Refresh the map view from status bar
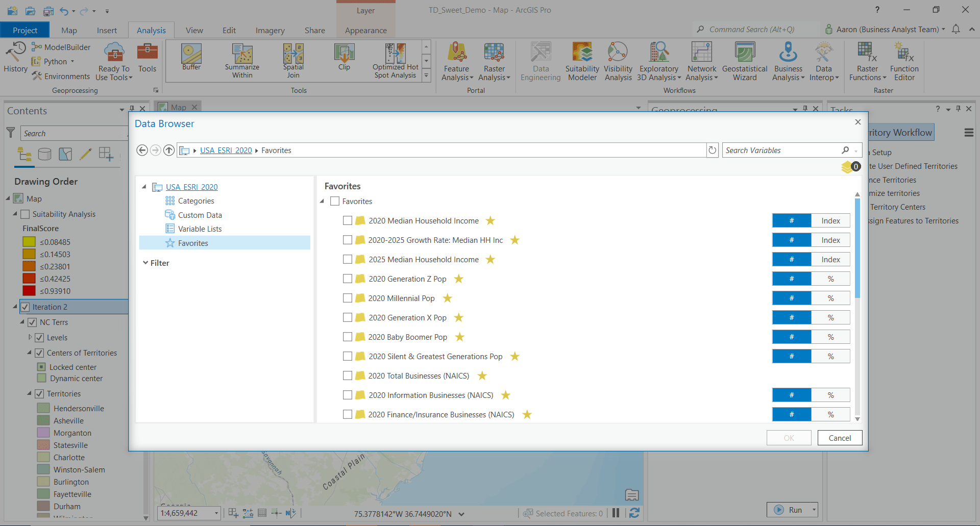The width and height of the screenshot is (980, 526). coord(634,513)
